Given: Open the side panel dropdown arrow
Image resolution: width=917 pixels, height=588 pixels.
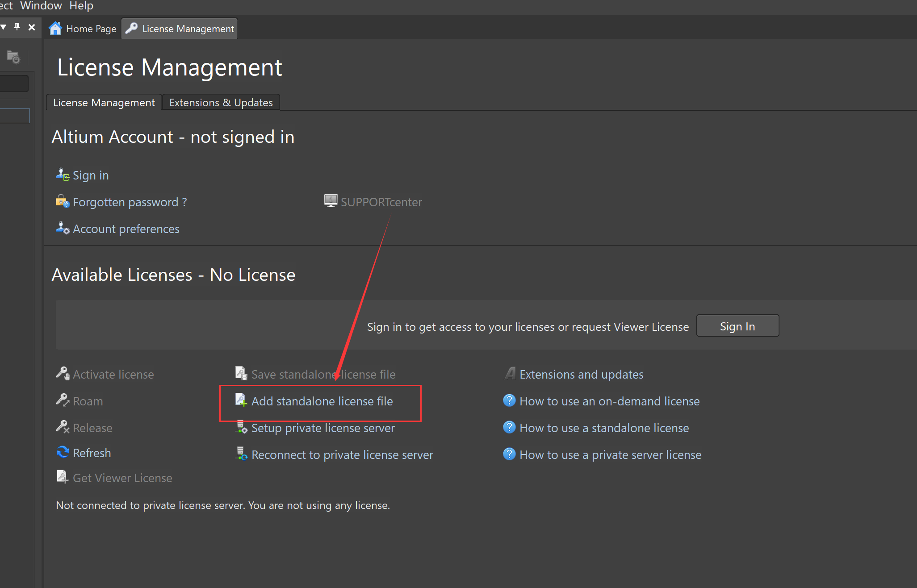Looking at the screenshot, I should tap(4, 27).
